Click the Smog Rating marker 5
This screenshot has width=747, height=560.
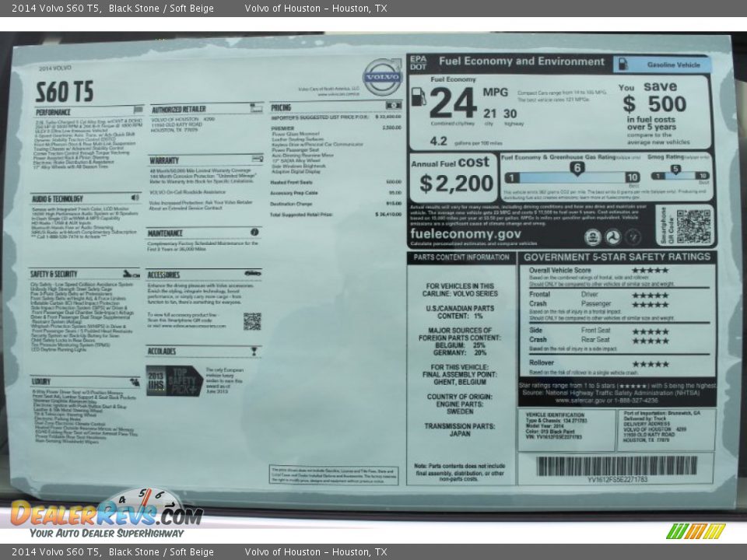[x=675, y=169]
